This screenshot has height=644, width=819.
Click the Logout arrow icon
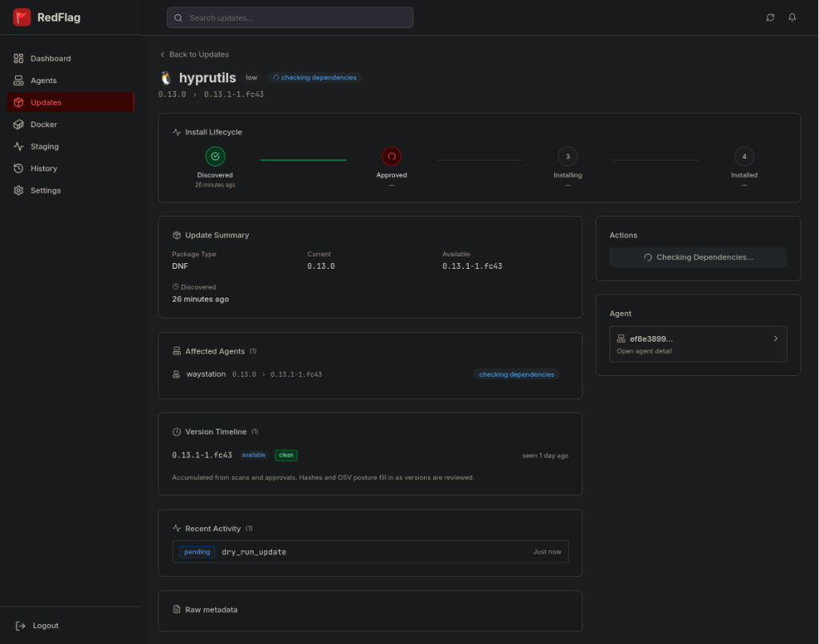20,626
